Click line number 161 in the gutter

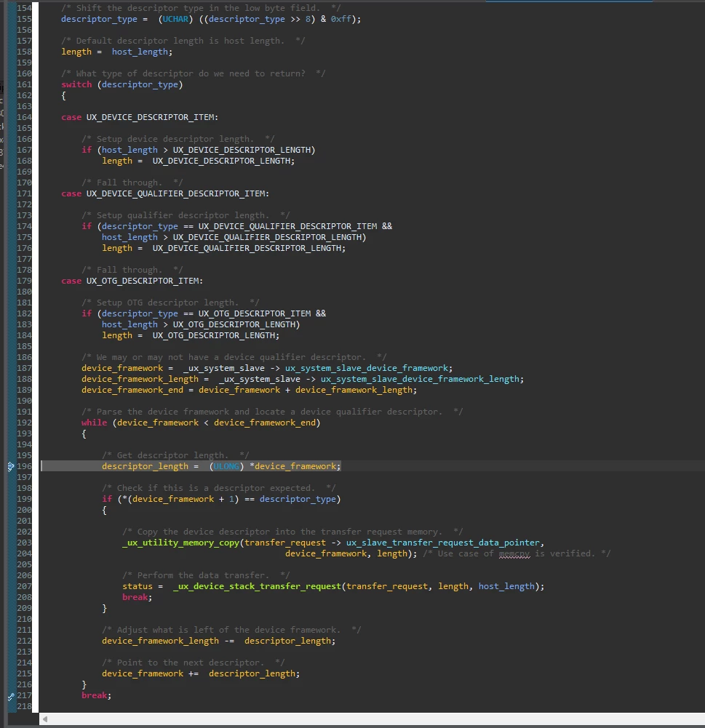[24, 84]
